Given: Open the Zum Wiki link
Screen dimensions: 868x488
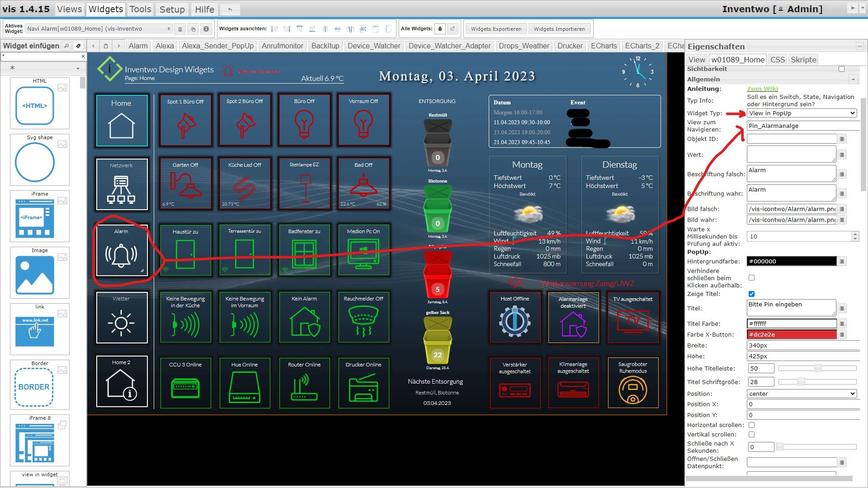Looking at the screenshot, I should point(762,89).
